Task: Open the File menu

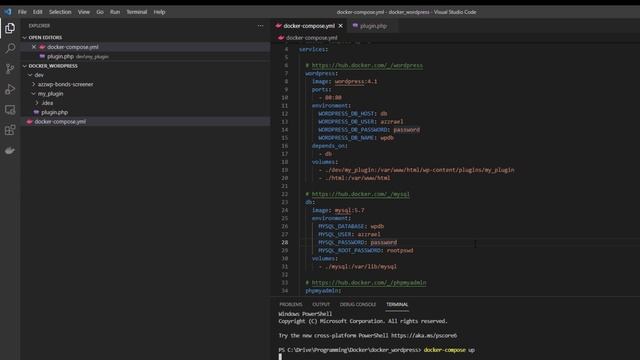Action: [22, 12]
